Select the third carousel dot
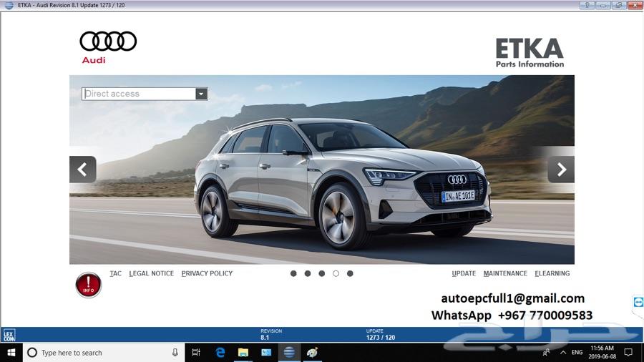Viewport: 644px width, 362px height. (x=321, y=273)
